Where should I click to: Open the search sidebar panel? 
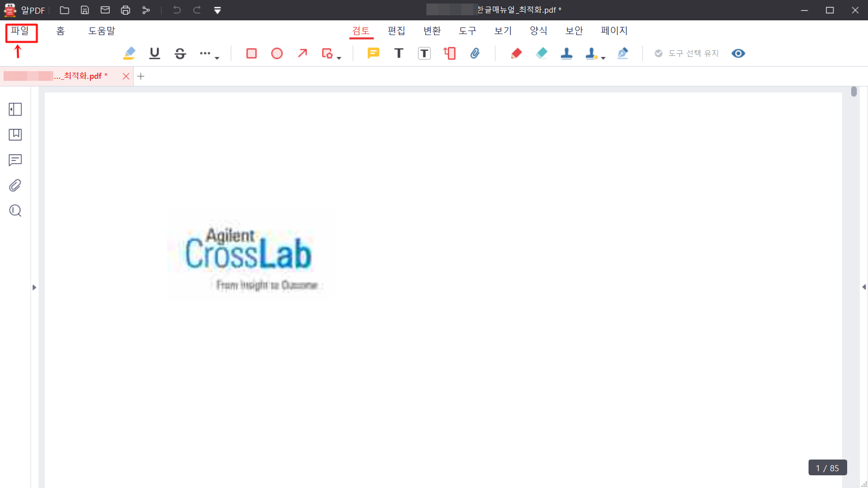coord(15,210)
